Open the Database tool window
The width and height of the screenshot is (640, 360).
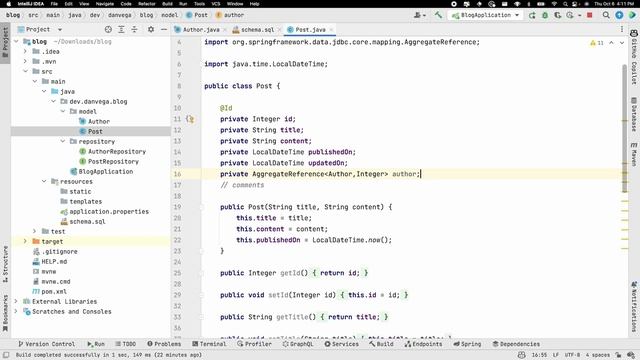click(x=634, y=114)
